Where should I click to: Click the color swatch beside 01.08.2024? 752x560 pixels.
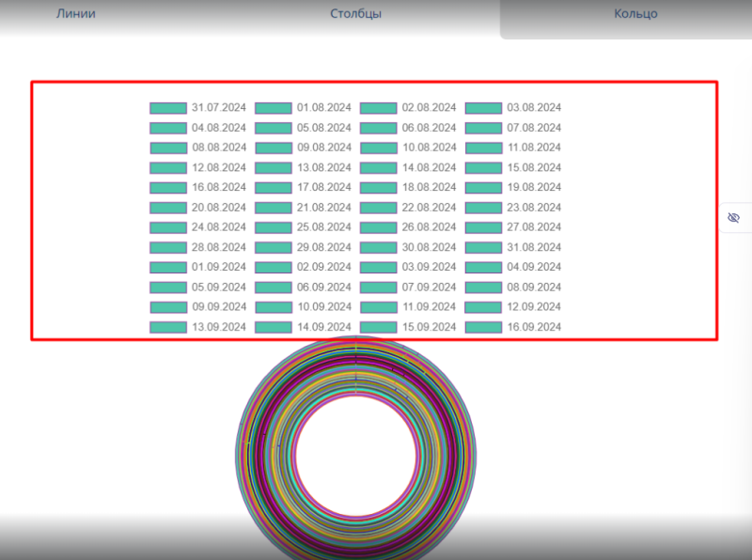(274, 108)
